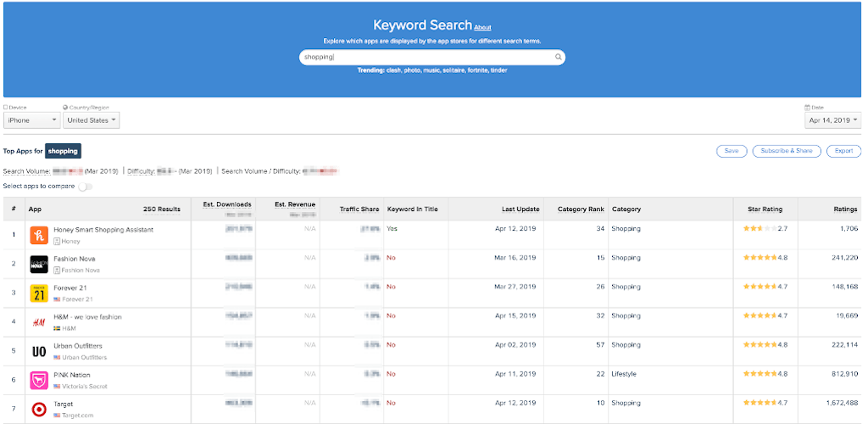This screenshot has height=424, width=868.
Task: Open the Urban Outfitters app icon
Action: pos(39,351)
